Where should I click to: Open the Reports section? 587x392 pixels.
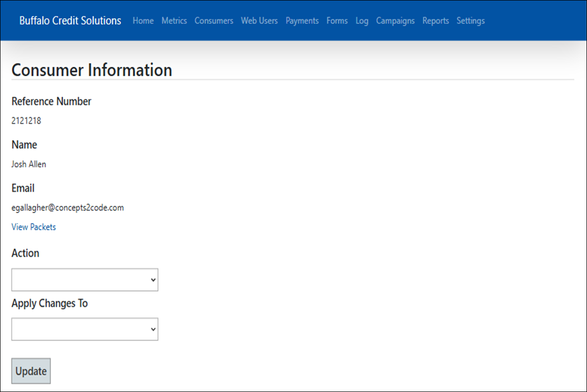[436, 21]
